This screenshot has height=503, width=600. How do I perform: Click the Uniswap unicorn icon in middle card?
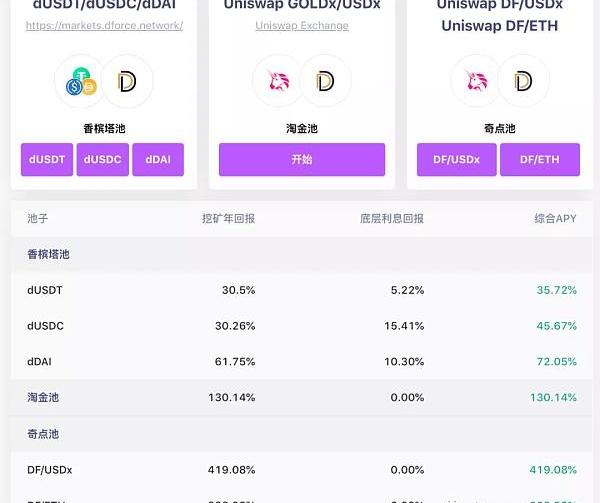277,81
